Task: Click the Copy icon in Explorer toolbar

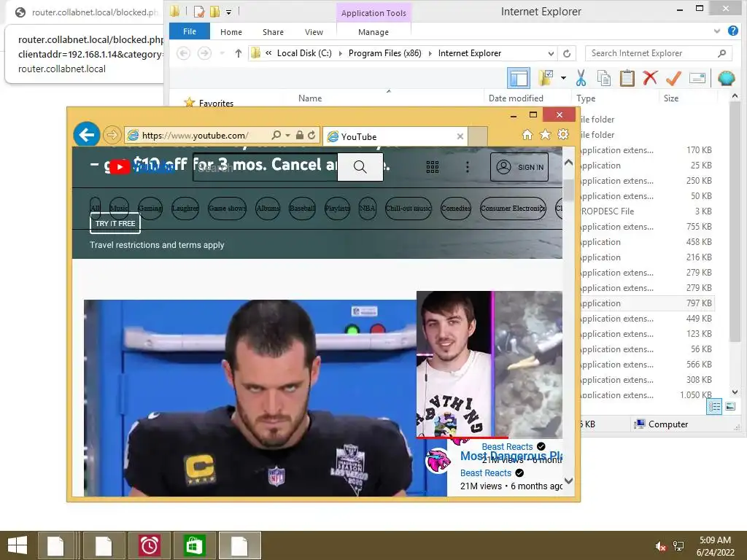Action: (x=603, y=78)
